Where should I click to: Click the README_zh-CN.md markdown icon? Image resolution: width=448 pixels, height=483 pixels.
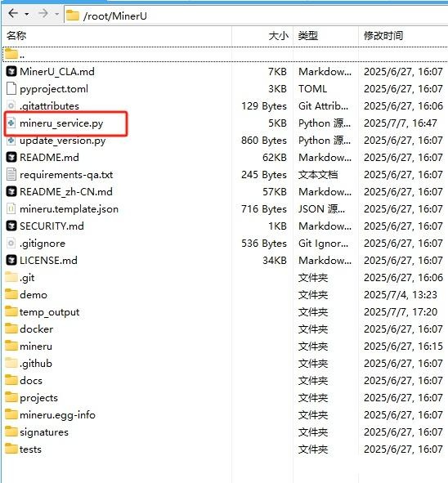coord(11,191)
